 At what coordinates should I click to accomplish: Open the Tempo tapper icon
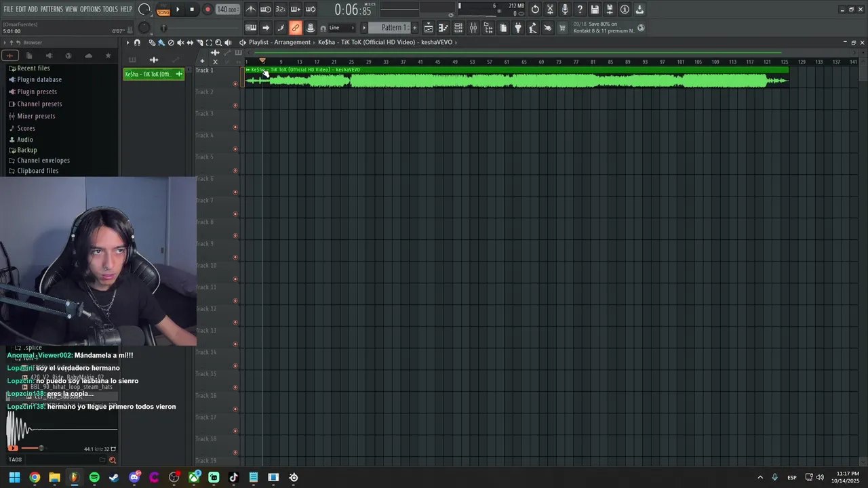(533, 28)
